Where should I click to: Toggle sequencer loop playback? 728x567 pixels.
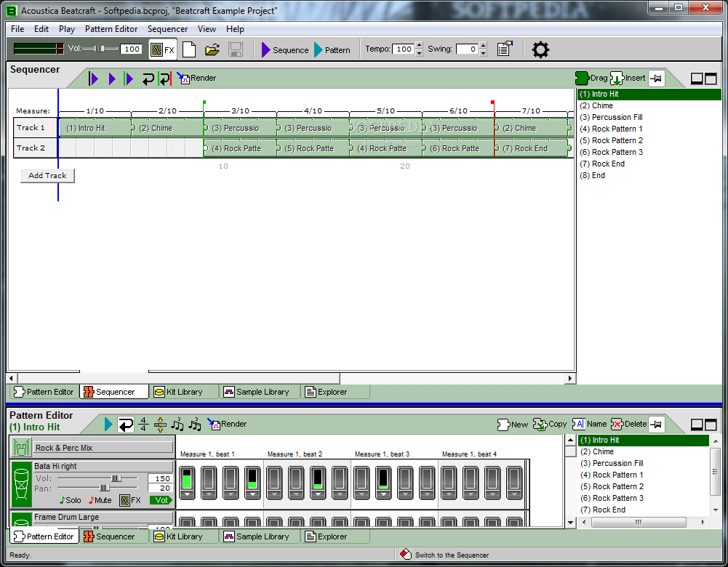pos(148,79)
